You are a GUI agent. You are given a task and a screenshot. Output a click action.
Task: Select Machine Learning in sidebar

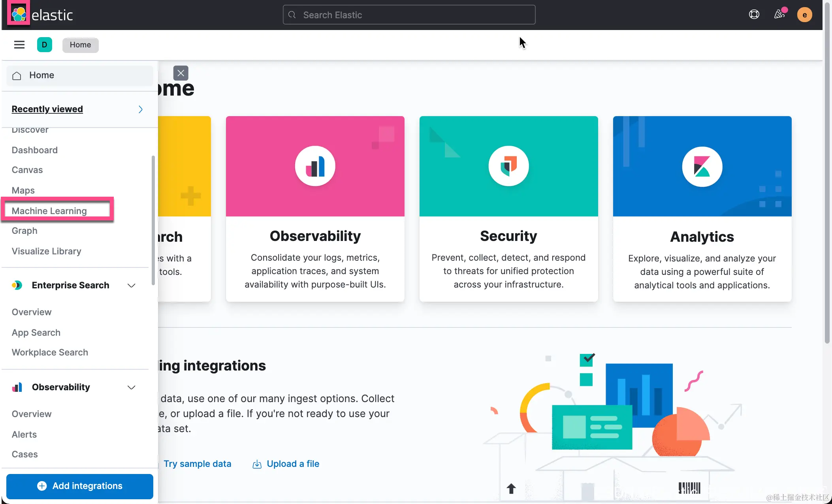(x=49, y=211)
